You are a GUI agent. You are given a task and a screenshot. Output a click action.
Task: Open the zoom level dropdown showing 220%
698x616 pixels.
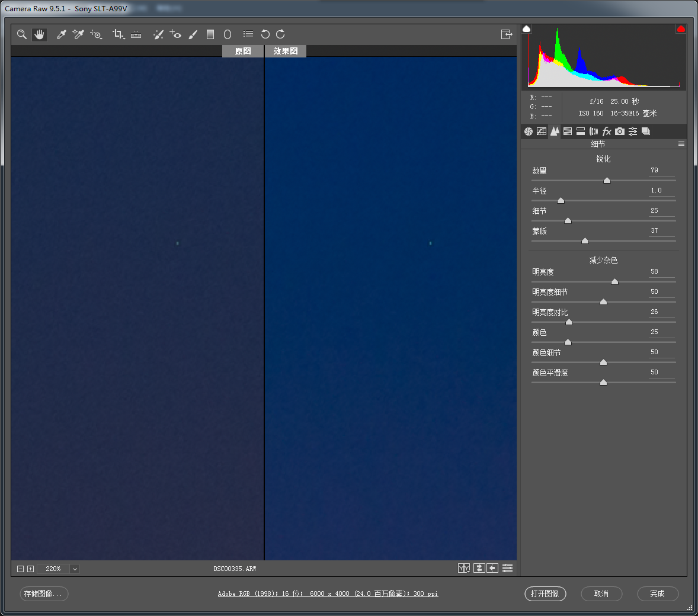click(75, 569)
